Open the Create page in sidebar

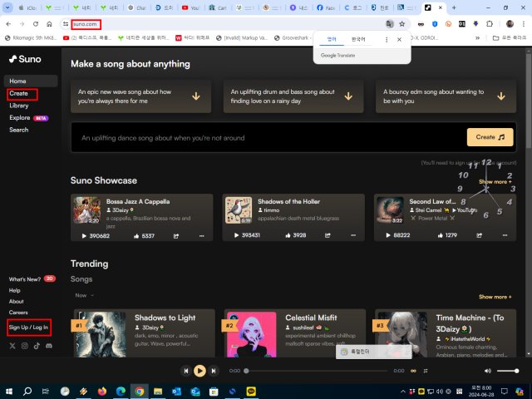[18, 93]
